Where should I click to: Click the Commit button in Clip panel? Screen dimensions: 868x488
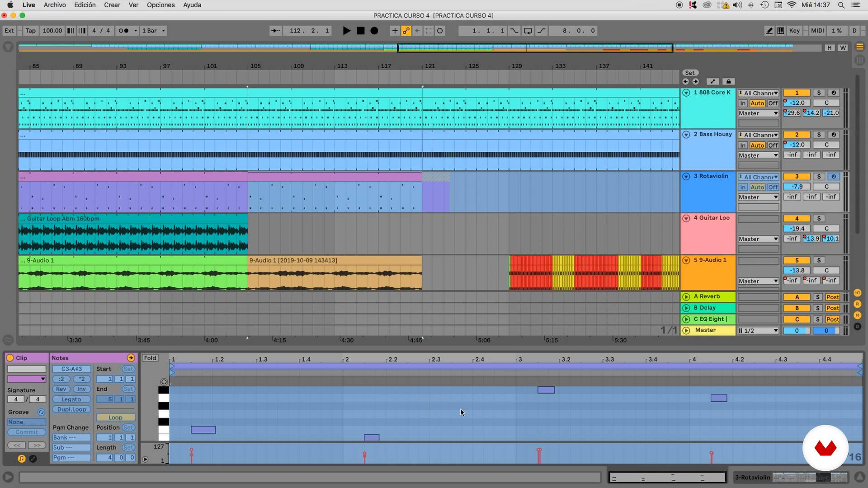point(26,432)
